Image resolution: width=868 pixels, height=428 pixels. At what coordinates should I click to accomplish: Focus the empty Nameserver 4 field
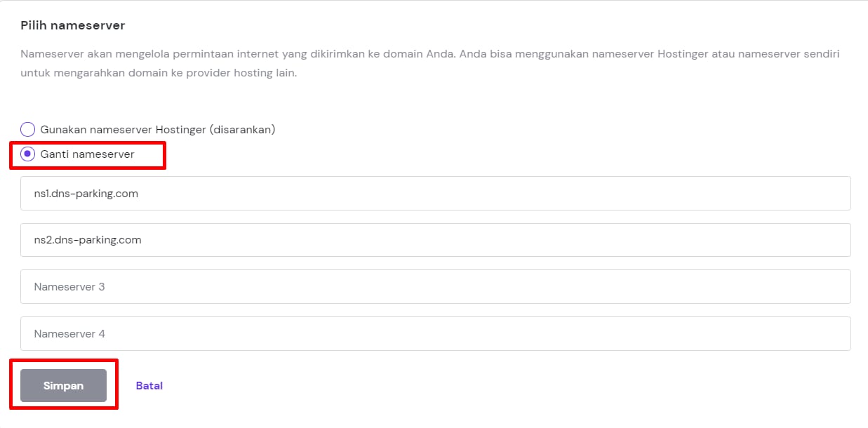pos(435,334)
